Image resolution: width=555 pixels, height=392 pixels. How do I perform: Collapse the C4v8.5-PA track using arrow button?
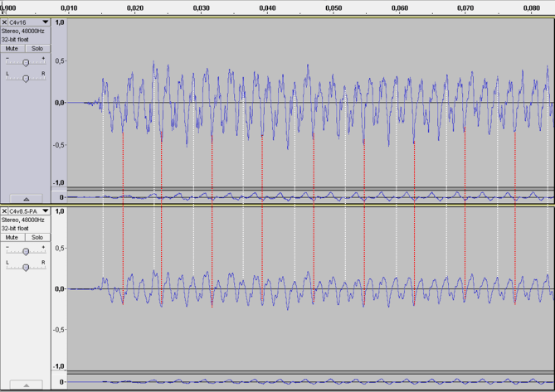pyautogui.click(x=26, y=385)
